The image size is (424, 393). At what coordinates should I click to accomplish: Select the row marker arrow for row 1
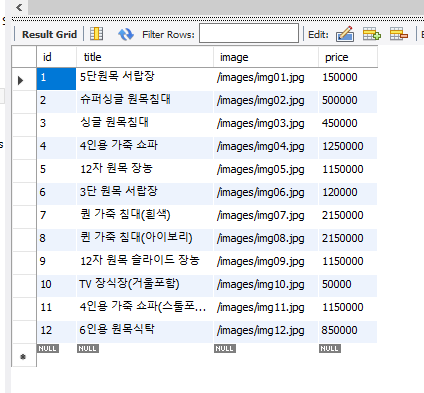click(x=20, y=80)
